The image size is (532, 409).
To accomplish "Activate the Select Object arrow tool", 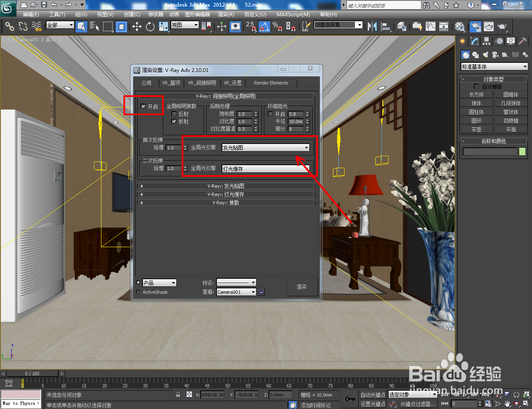I will [x=81, y=27].
